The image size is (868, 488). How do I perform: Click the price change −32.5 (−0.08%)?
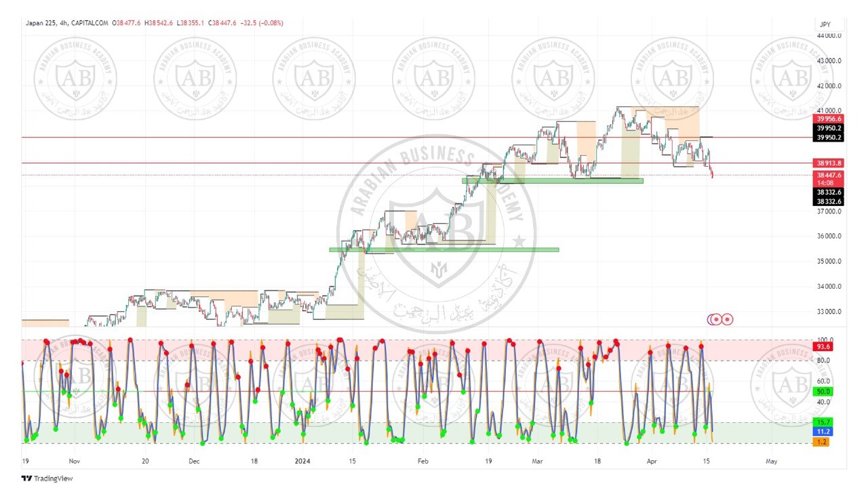(x=262, y=23)
